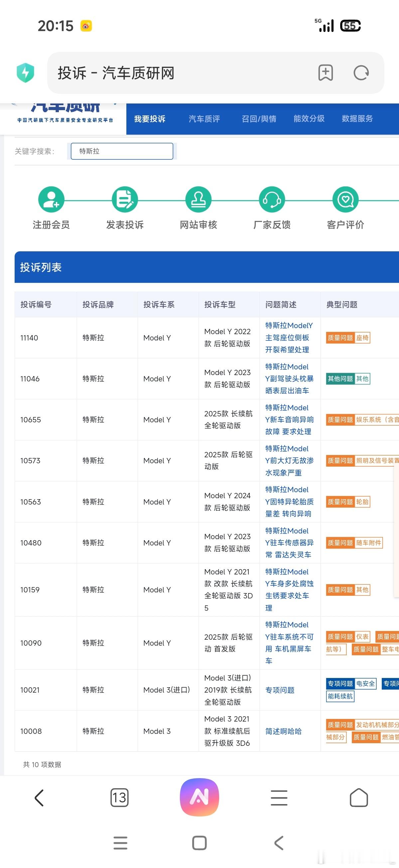Tap the 专项问题 电安全 blue tag

(351, 684)
